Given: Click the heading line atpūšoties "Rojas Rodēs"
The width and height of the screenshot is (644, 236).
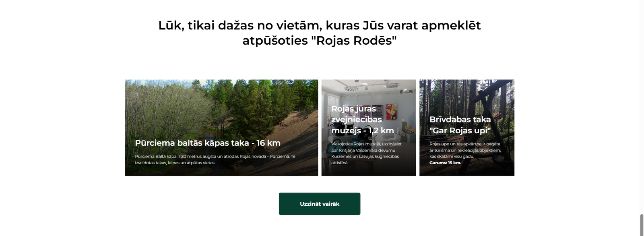Looking at the screenshot, I should [x=320, y=41].
